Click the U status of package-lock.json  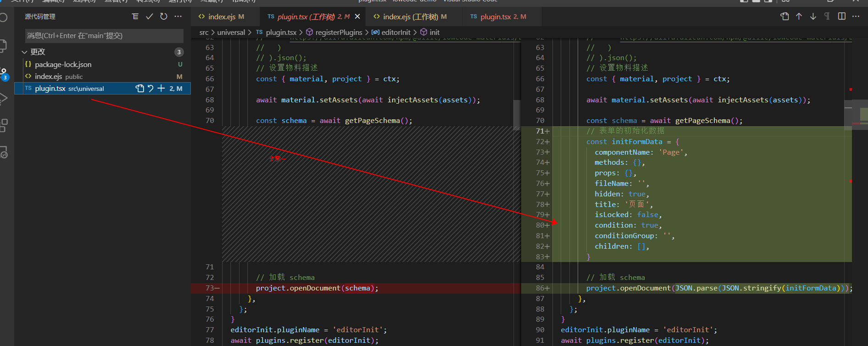click(x=180, y=65)
